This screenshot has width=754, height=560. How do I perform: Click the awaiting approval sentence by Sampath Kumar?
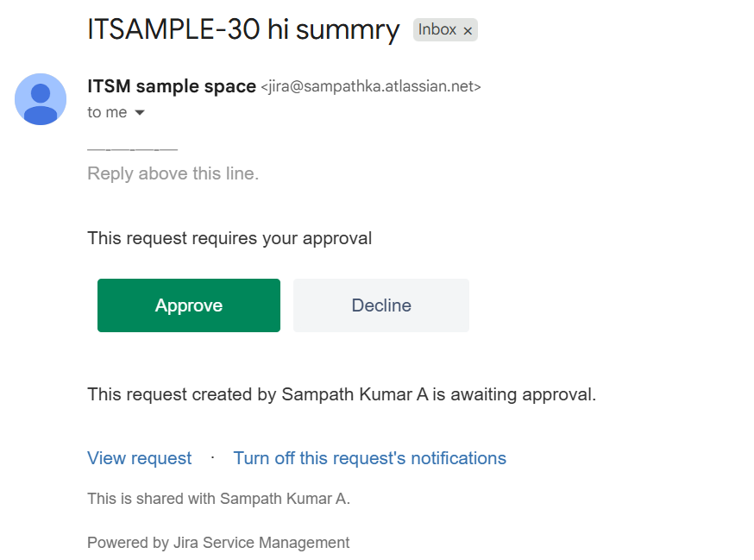(342, 394)
